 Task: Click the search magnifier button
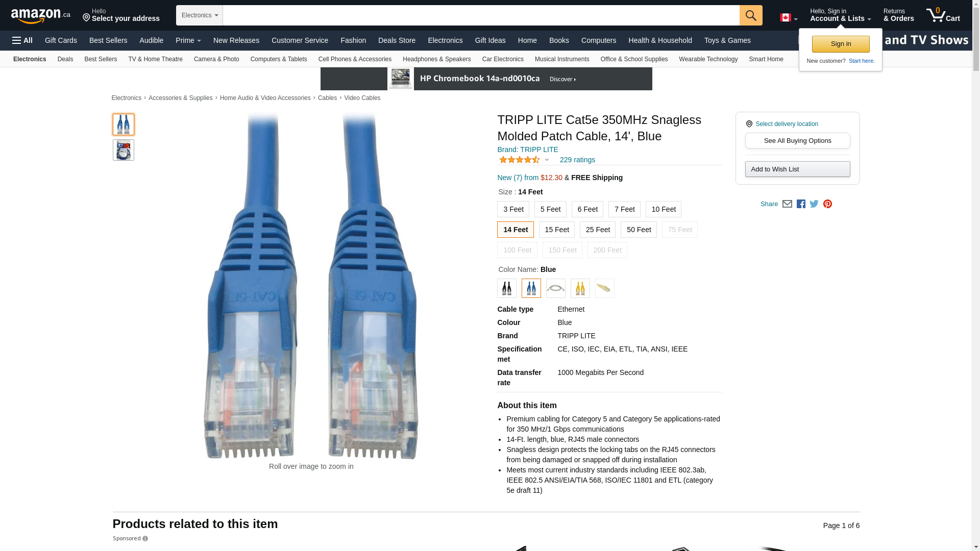coord(751,15)
